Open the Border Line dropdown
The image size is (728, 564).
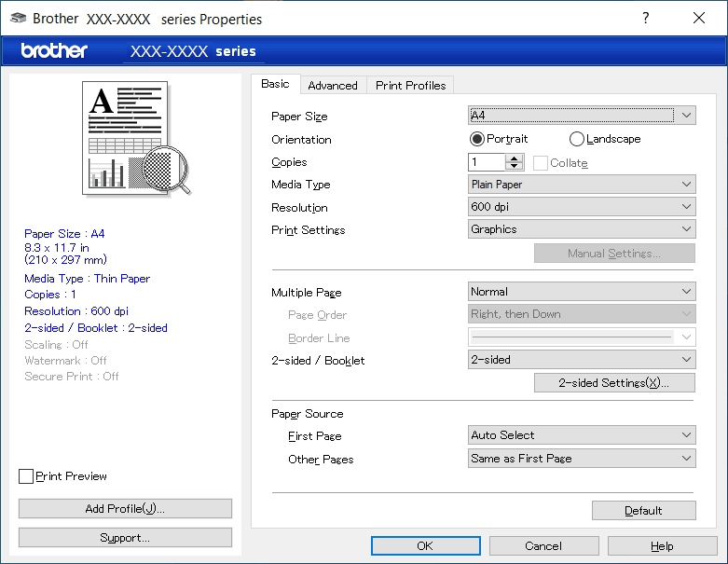pyautogui.click(x=582, y=337)
